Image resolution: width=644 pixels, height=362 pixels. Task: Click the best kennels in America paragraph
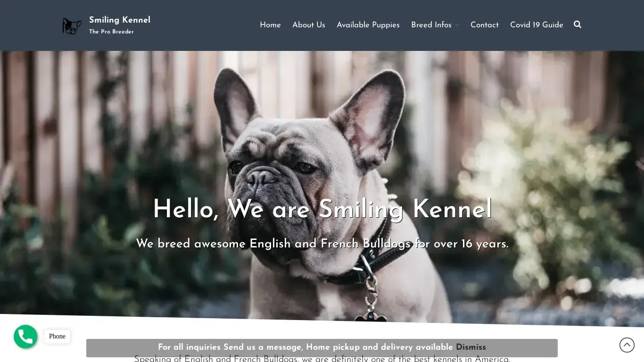coord(322,359)
